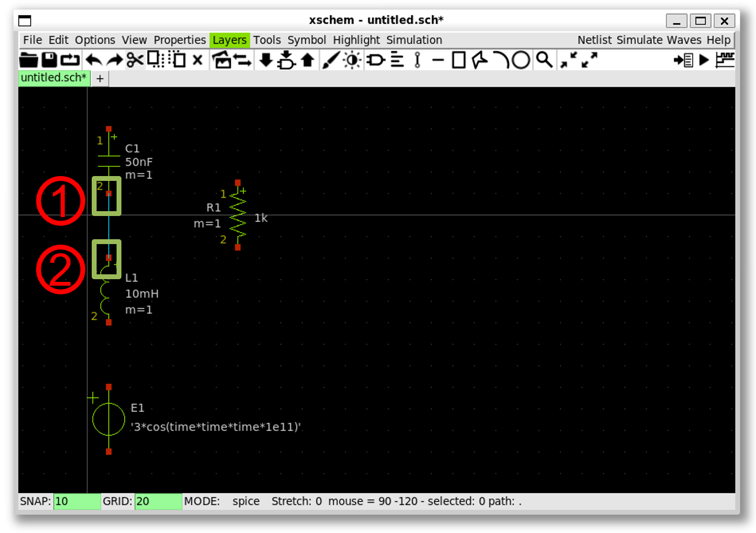Select the Cut scissors tool
This screenshot has width=756, height=533.
[135, 60]
